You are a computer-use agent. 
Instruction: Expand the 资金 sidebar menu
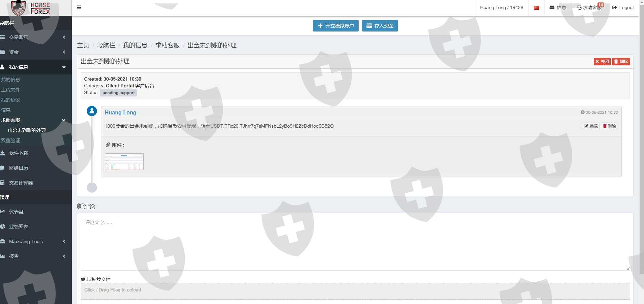point(36,52)
